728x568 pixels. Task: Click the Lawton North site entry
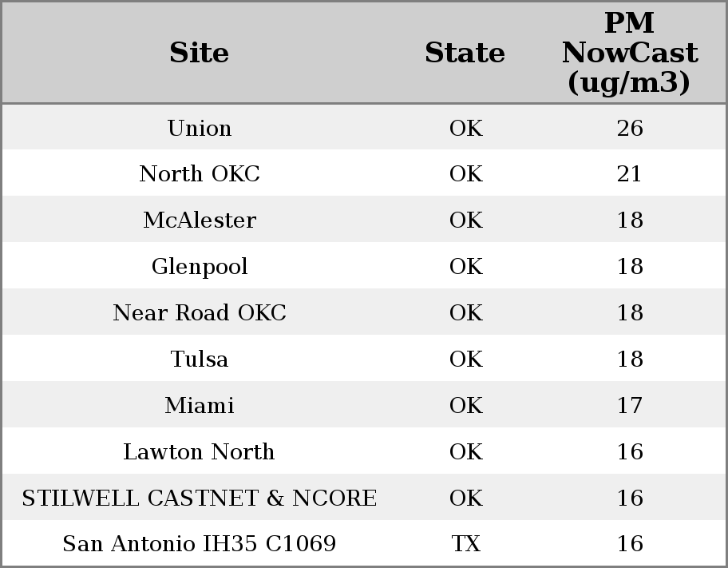click(200, 452)
